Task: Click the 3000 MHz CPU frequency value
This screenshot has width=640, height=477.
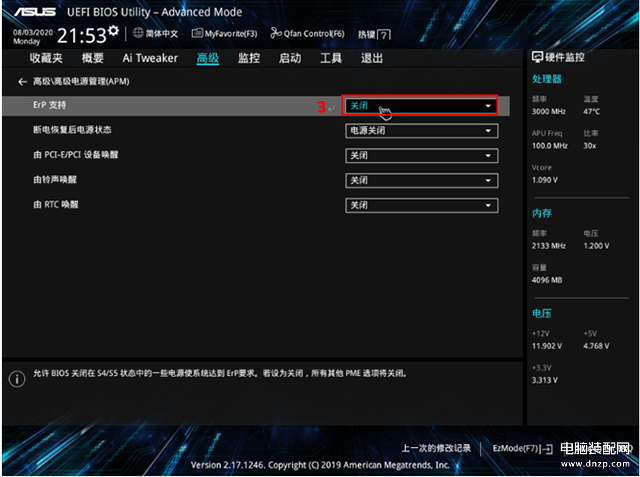Action: (x=549, y=111)
